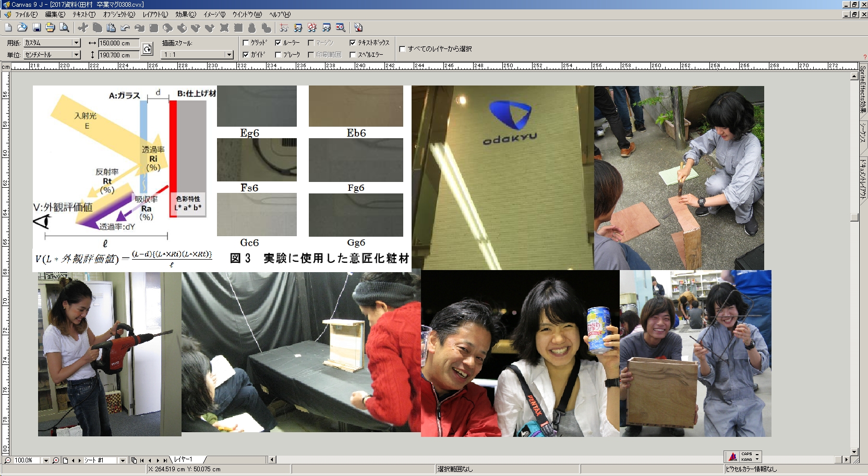The width and height of the screenshot is (868, 476).
Task: Click the Redo arrow icon
Action: pyautogui.click(x=139, y=28)
